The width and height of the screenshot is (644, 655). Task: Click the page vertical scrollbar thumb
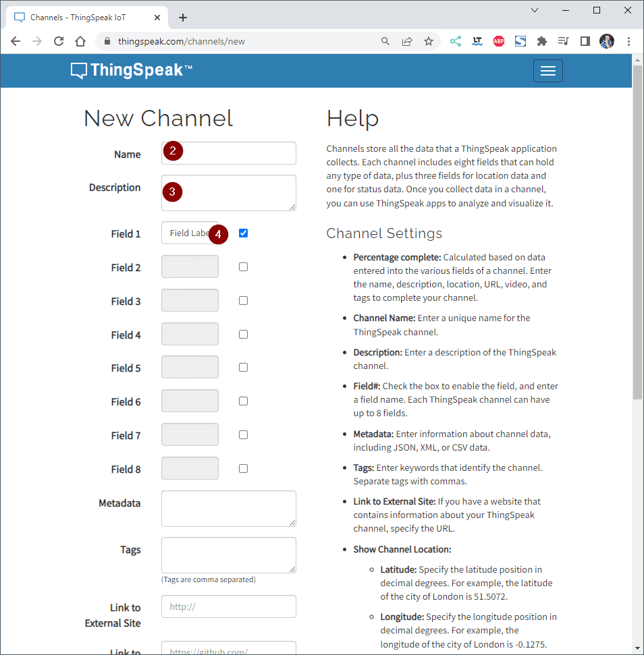[x=637, y=229]
